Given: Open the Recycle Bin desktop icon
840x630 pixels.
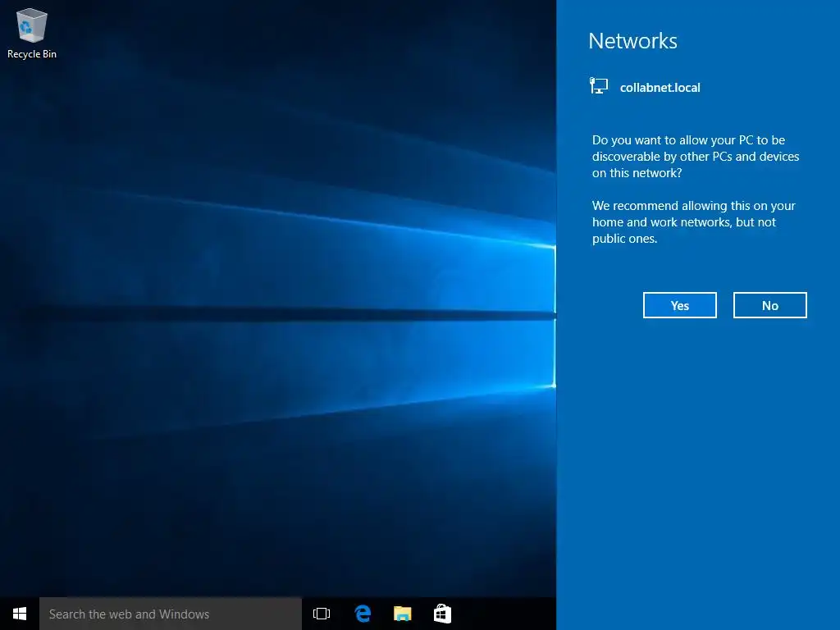Looking at the screenshot, I should tap(32, 33).
